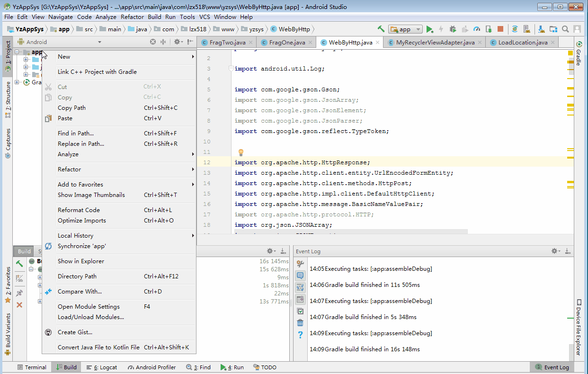Open the Project Structure icon
The height and width of the screenshot is (374, 588).
[553, 29]
